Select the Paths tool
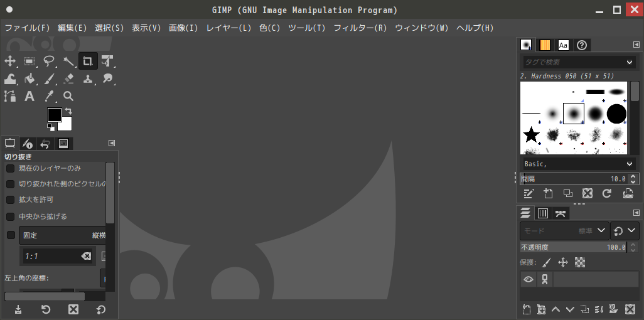This screenshot has height=320, width=644. tap(9, 96)
